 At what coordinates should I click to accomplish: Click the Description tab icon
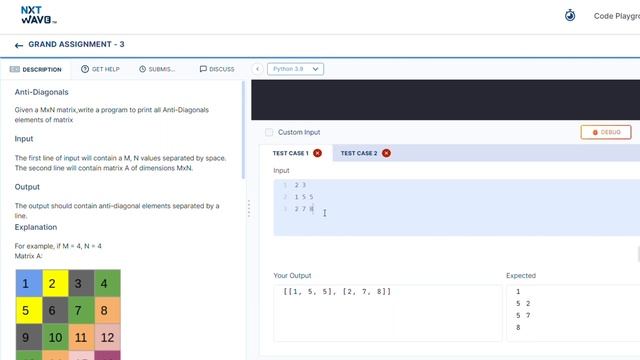point(15,69)
